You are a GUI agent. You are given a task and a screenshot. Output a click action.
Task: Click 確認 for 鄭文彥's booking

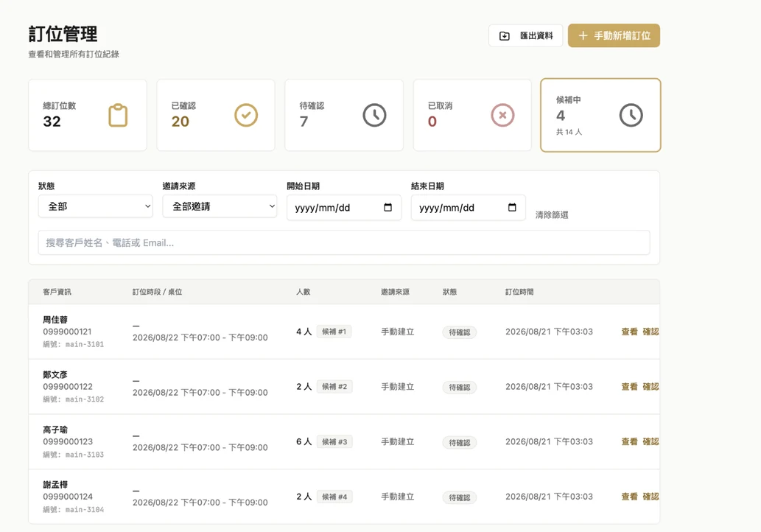650,386
